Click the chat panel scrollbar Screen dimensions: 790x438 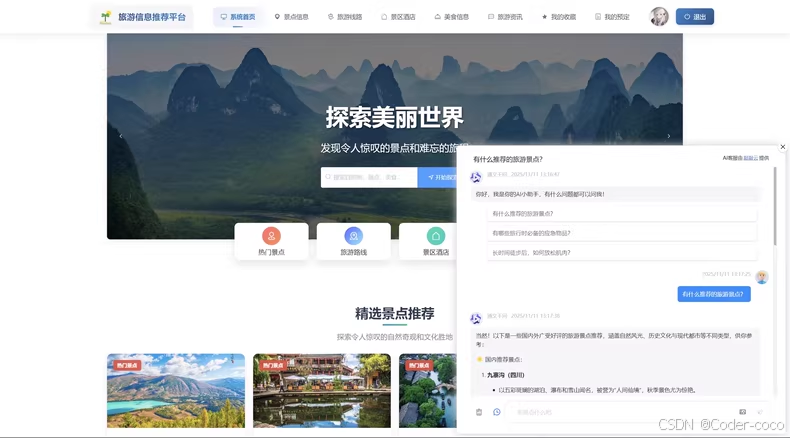[775, 207]
